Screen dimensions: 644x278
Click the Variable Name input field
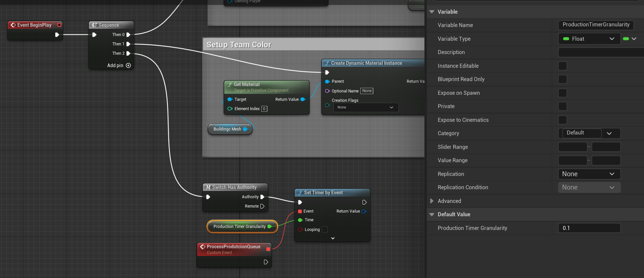click(x=596, y=25)
